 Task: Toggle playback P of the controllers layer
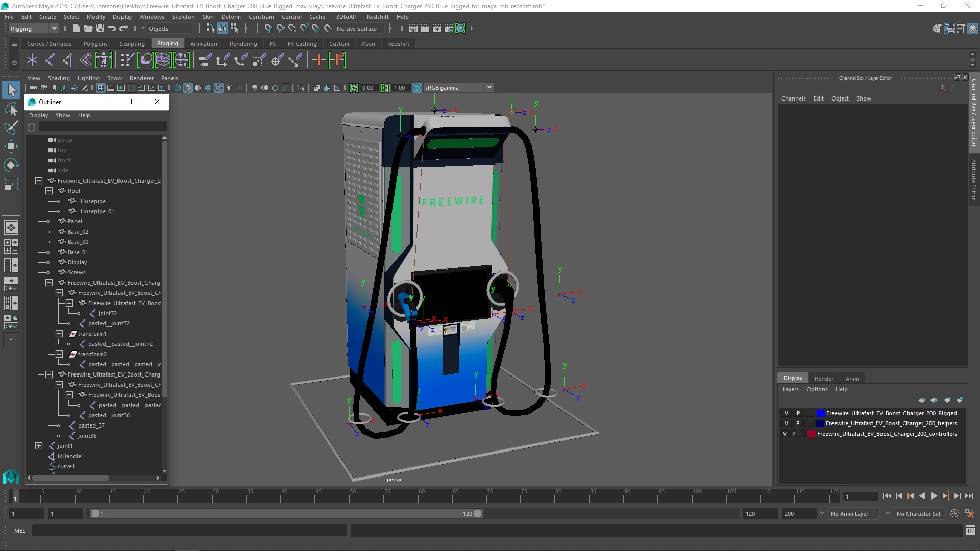[794, 434]
